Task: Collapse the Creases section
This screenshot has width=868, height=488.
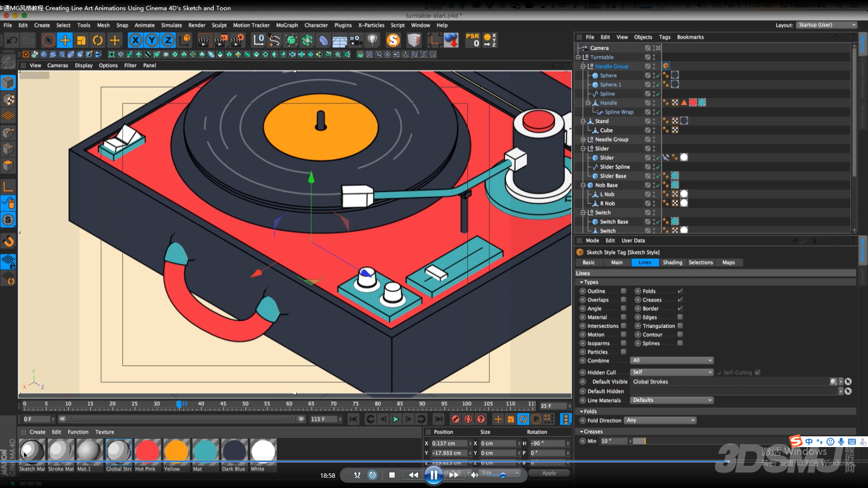Action: [582, 432]
